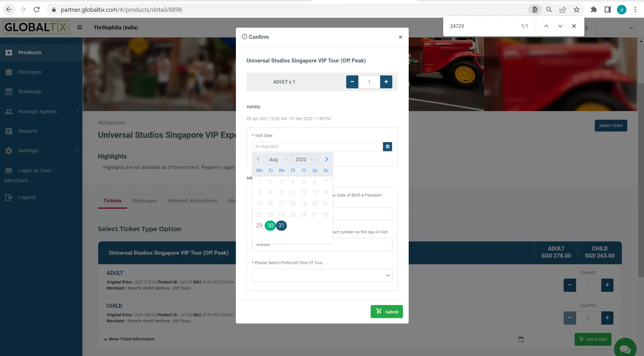Open the chat support bubble
644x356 pixels.
tap(625, 349)
